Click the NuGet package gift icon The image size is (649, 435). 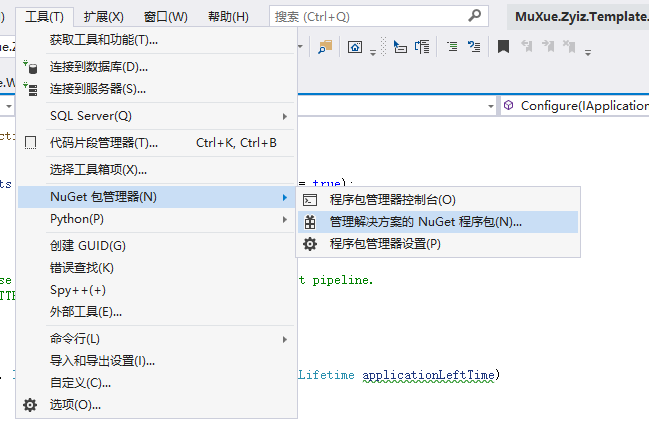pyautogui.click(x=310, y=222)
